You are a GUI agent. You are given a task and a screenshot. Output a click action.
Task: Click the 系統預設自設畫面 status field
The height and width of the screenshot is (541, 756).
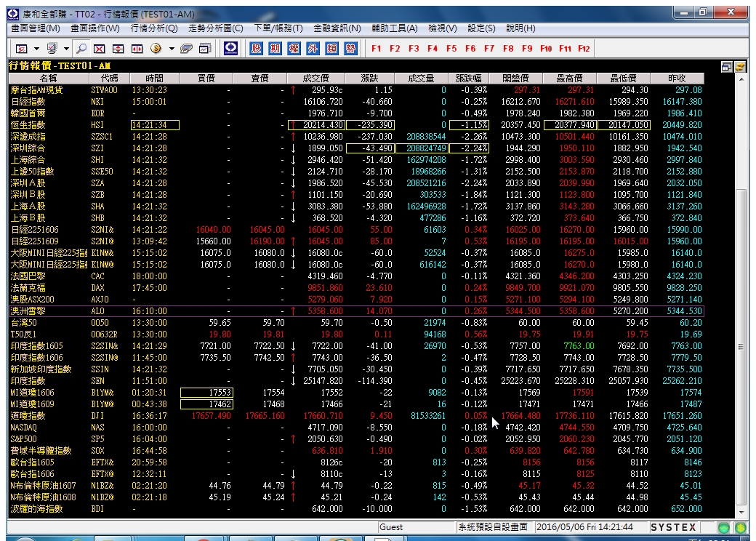494,527
